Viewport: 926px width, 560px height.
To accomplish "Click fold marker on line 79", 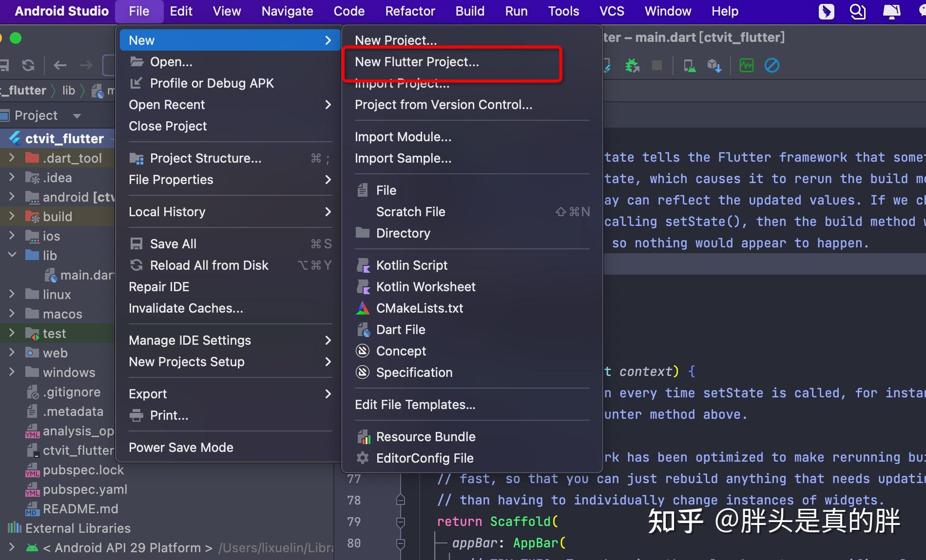I will tap(401, 522).
